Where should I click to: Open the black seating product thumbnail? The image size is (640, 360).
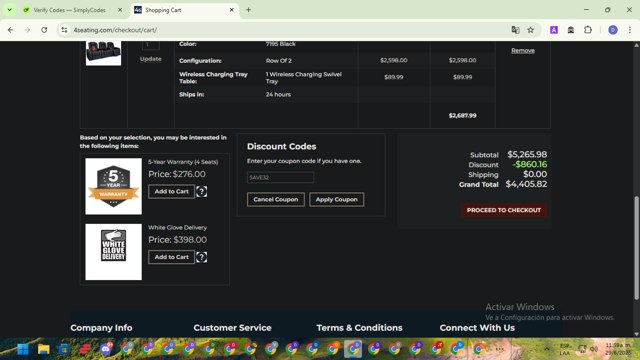click(x=103, y=53)
